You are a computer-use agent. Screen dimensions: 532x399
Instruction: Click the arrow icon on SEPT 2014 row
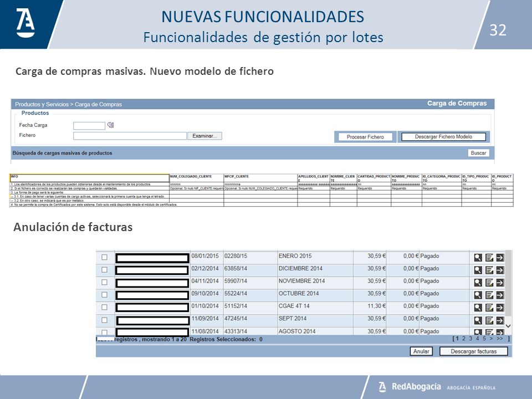[x=500, y=320]
